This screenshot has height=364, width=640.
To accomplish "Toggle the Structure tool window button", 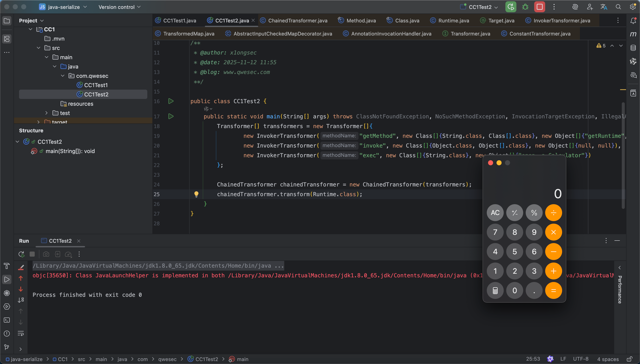I will coord(7,39).
